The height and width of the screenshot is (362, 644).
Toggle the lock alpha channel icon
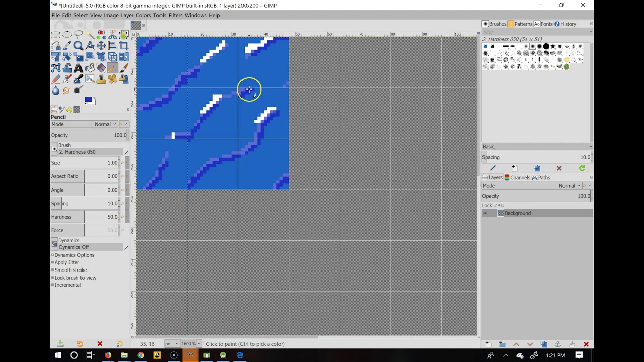pyautogui.click(x=503, y=205)
